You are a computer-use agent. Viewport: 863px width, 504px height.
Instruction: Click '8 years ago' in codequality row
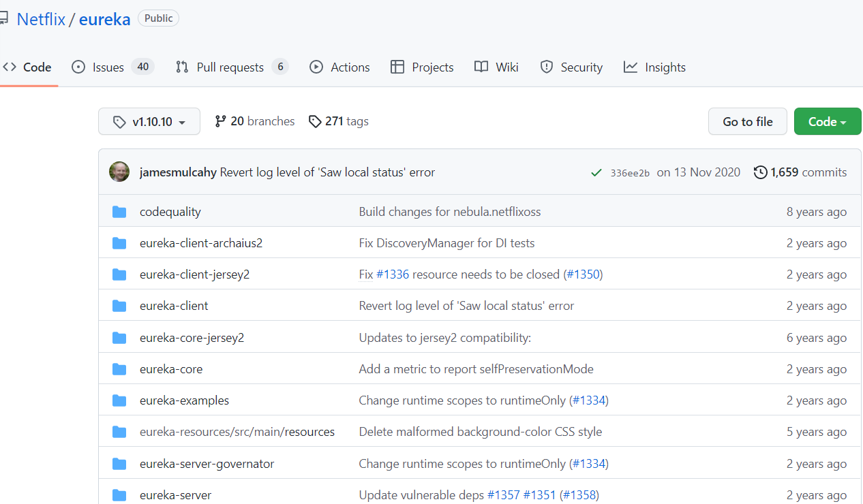pos(817,212)
